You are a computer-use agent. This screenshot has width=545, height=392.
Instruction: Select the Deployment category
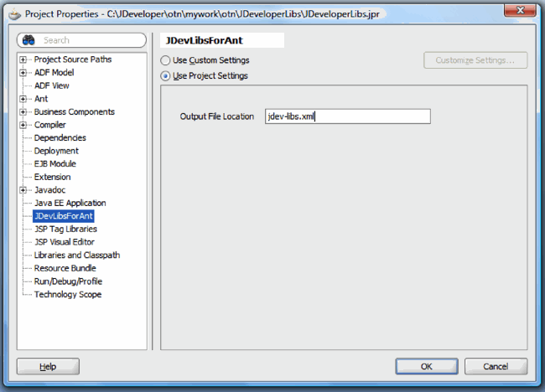click(x=56, y=151)
